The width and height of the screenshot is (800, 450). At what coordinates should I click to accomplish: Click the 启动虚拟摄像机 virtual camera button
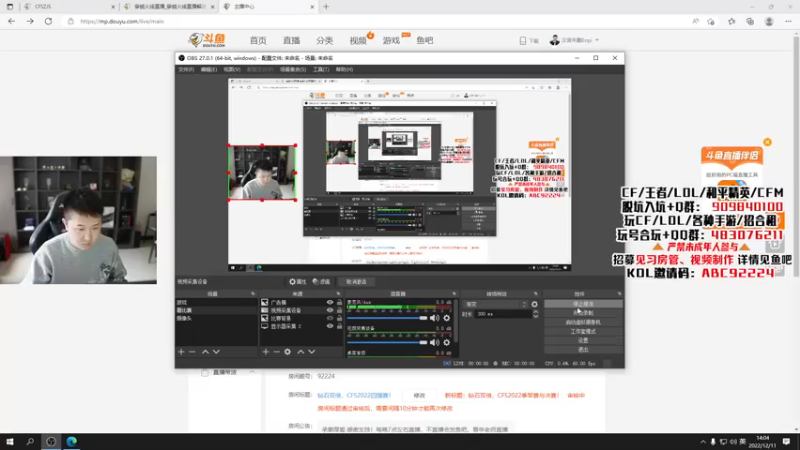pyautogui.click(x=583, y=322)
